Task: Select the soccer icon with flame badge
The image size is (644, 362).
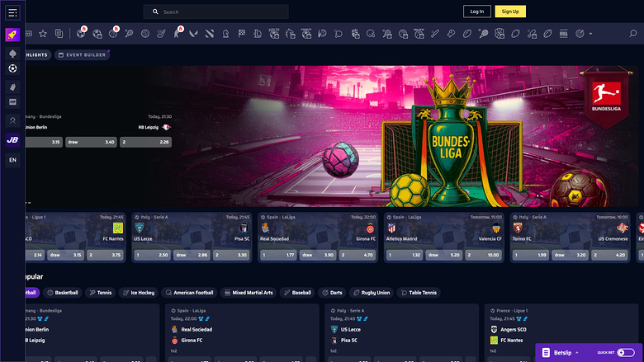Action: (81, 33)
